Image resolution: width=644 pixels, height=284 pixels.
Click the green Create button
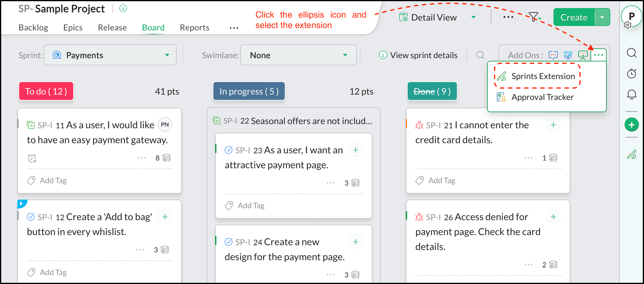click(574, 17)
